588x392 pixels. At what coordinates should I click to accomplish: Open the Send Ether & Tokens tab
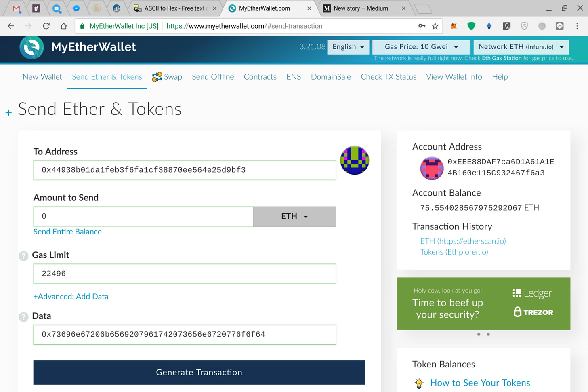tap(107, 77)
